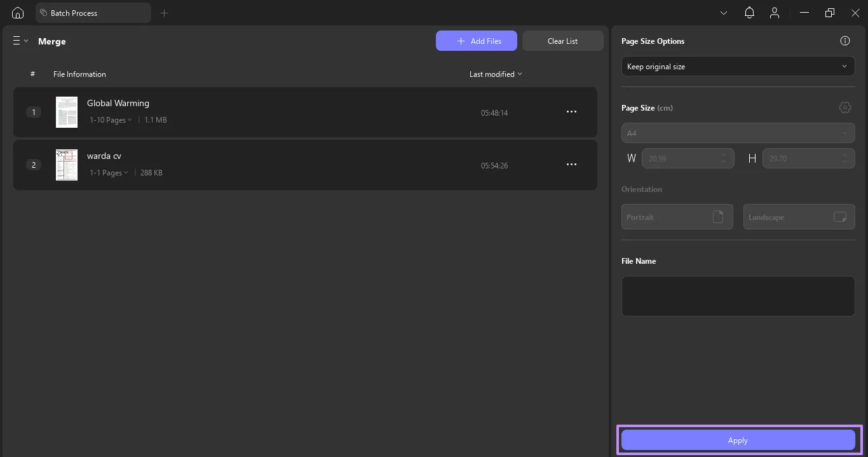
Task: Open the user account profile icon
Action: point(774,13)
